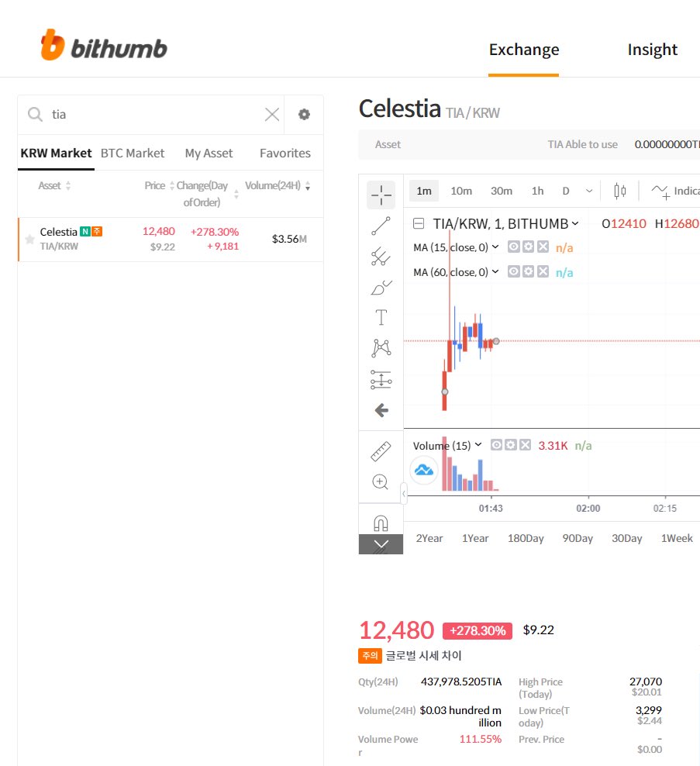Activate the measure ruler tool

(x=381, y=451)
